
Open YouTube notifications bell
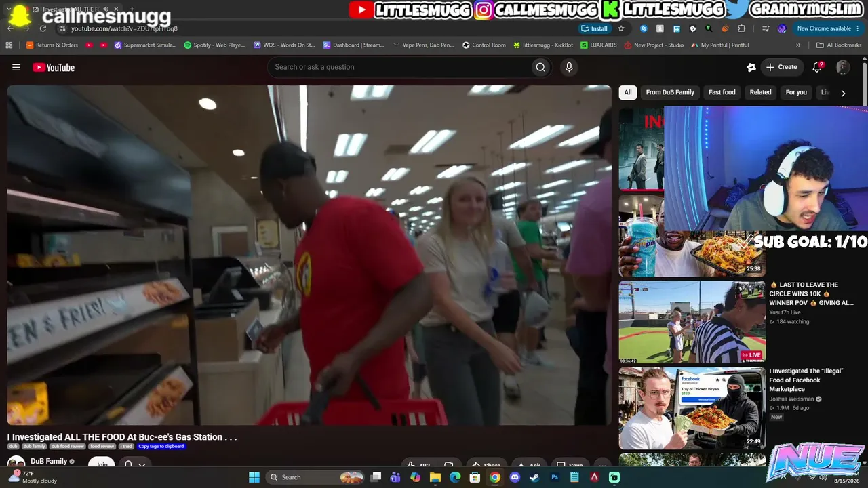[817, 67]
